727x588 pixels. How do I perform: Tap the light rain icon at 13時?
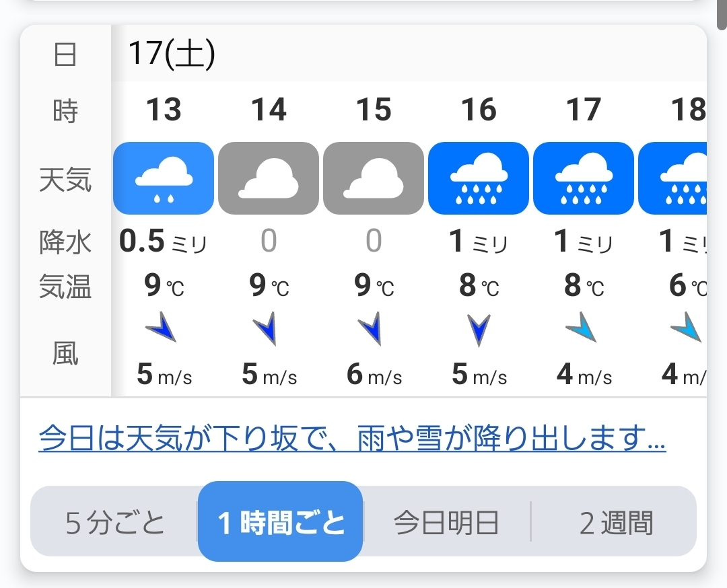click(164, 178)
